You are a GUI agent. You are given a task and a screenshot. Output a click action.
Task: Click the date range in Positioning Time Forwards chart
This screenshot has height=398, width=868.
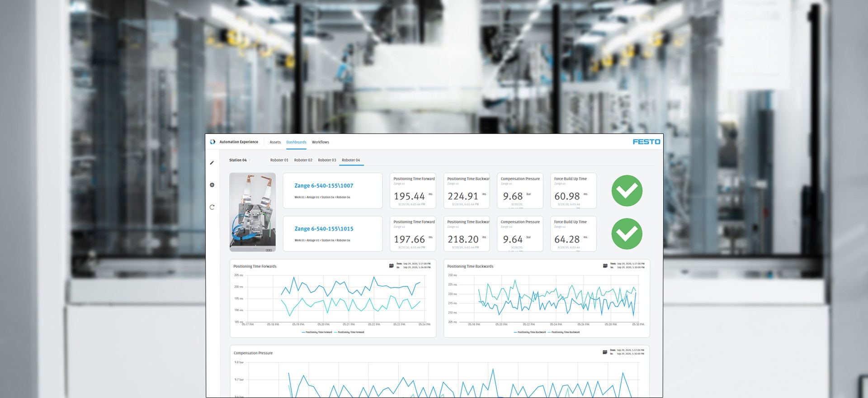click(414, 265)
